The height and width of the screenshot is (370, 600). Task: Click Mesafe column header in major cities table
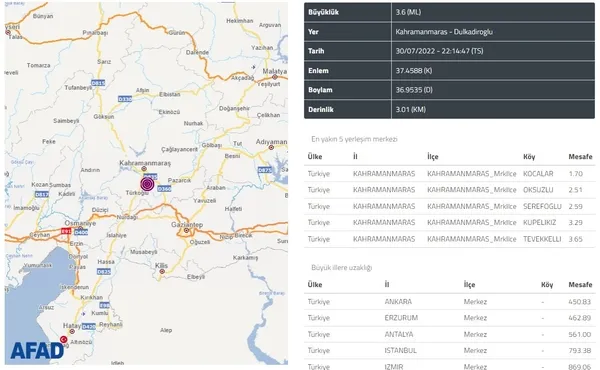580,285
